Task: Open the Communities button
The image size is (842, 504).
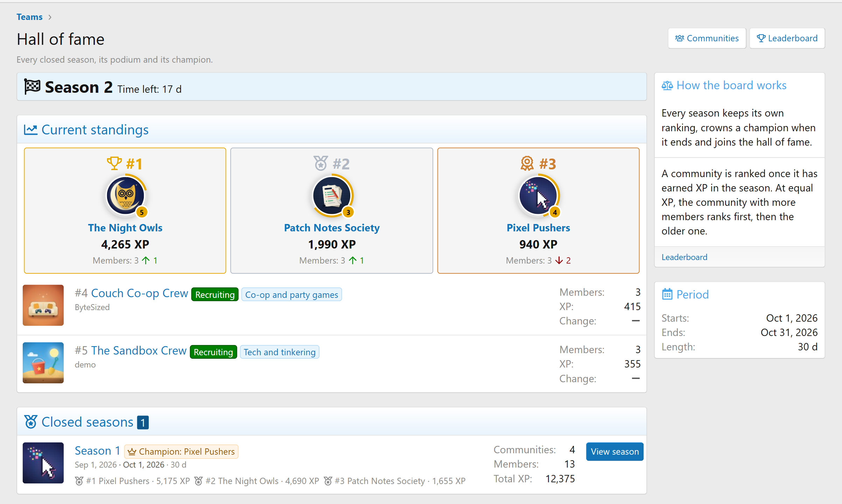Action: pos(707,38)
